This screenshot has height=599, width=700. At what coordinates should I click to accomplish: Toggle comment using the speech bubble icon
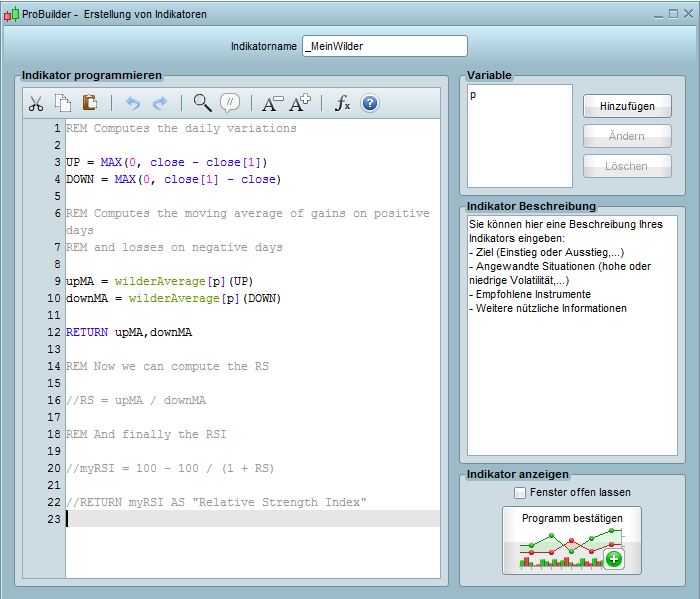coord(230,103)
